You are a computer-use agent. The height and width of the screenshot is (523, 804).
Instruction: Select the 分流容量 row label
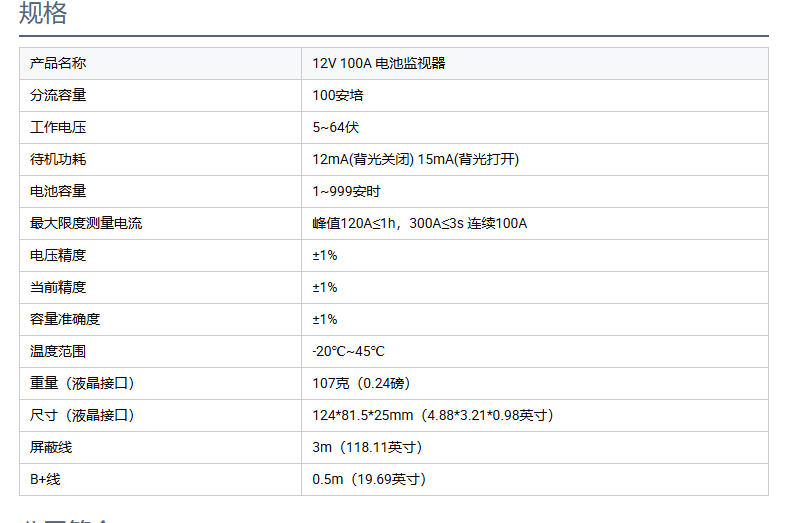click(x=58, y=95)
